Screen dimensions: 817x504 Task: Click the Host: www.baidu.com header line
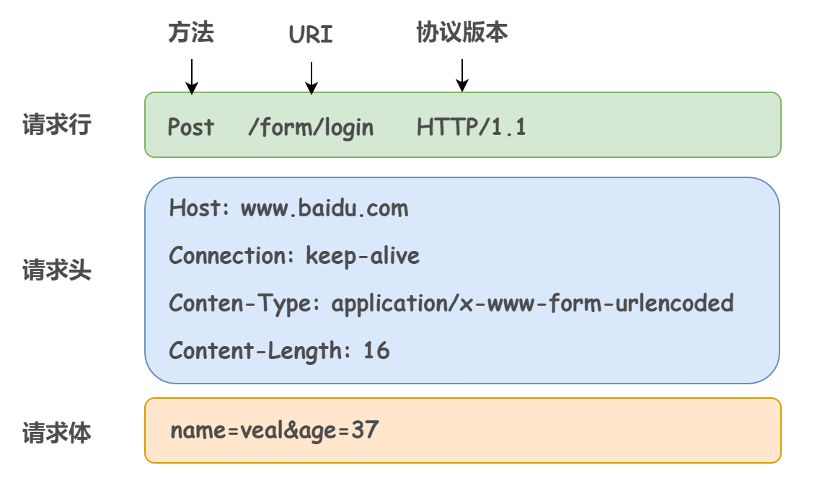[288, 209]
